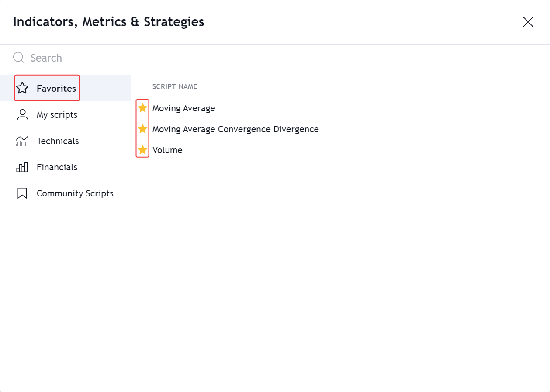This screenshot has width=550, height=392.
Task: Go to the Financials category
Action: pos(57,167)
